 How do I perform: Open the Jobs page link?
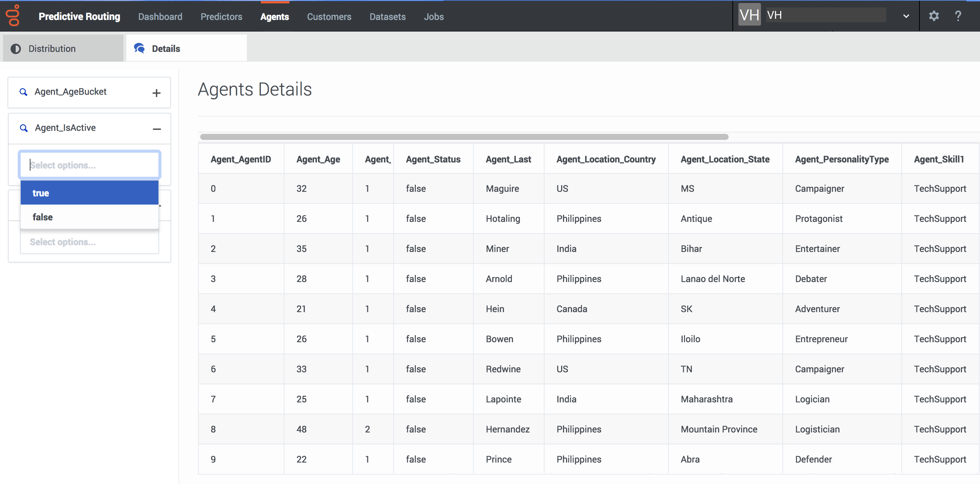[x=434, y=17]
